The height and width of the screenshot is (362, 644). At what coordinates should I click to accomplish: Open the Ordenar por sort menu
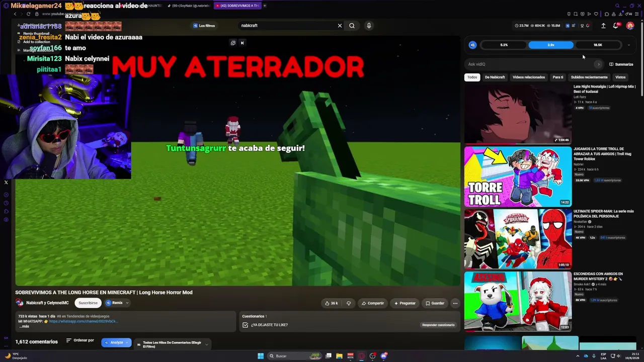[x=80, y=340]
